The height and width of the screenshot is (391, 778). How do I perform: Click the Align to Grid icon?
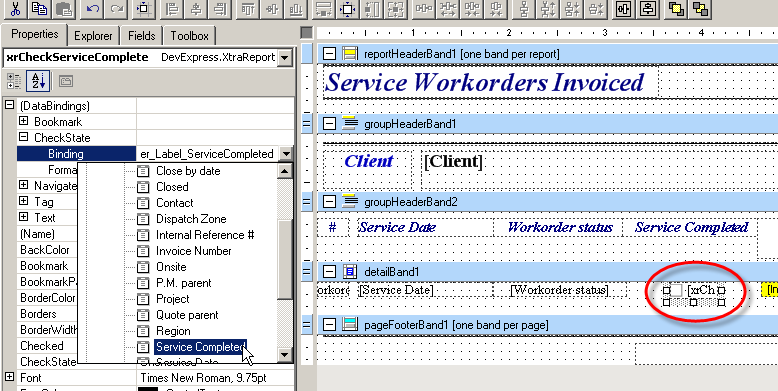pyautogui.click(x=144, y=8)
